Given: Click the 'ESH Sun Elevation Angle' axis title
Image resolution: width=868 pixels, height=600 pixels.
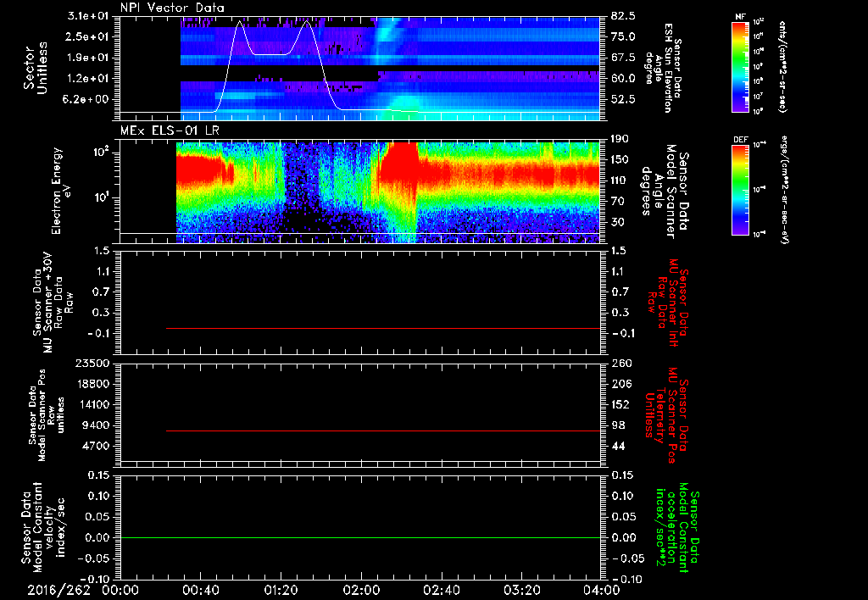Looking at the screenshot, I should click(662, 68).
